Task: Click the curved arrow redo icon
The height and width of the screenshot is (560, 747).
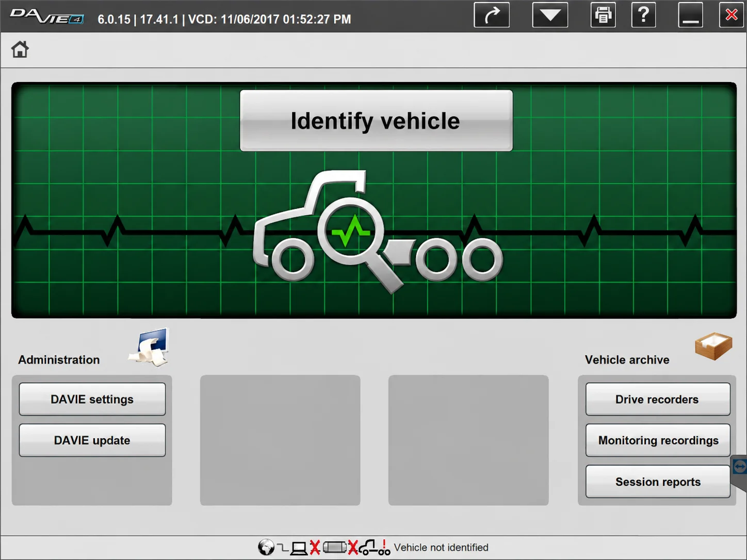Action: 492,15
